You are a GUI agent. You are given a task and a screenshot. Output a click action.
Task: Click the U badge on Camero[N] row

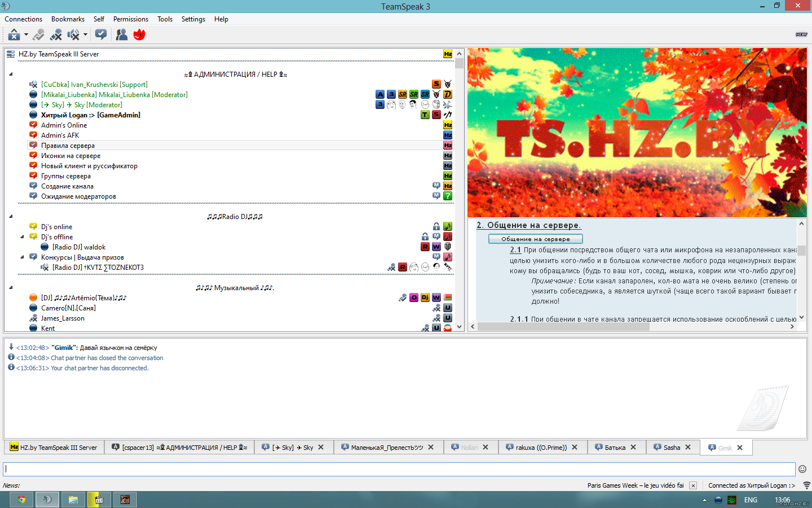(x=448, y=308)
